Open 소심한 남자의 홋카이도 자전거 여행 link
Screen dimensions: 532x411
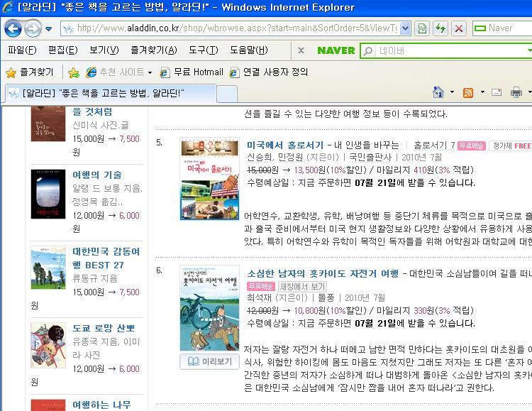click(x=323, y=273)
